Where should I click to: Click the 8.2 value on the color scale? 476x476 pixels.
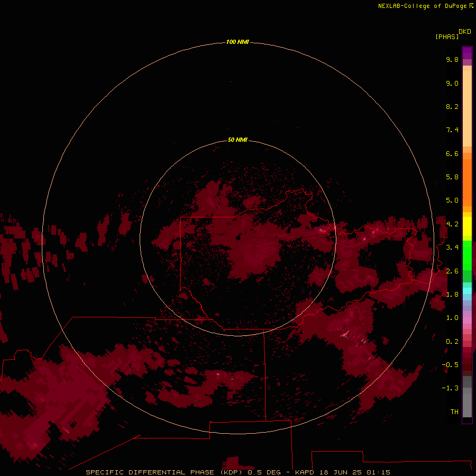452,106
